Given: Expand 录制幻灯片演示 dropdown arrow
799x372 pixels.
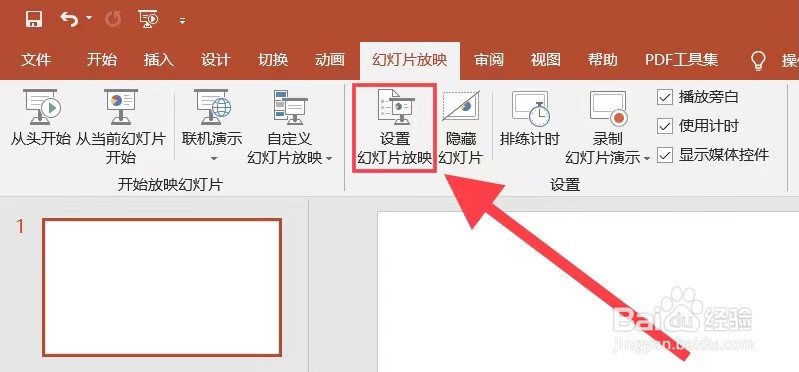Looking at the screenshot, I should (x=647, y=158).
